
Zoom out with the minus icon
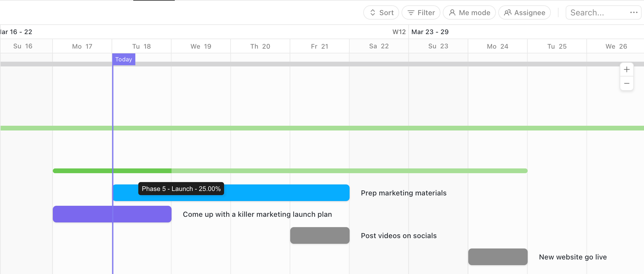[627, 83]
